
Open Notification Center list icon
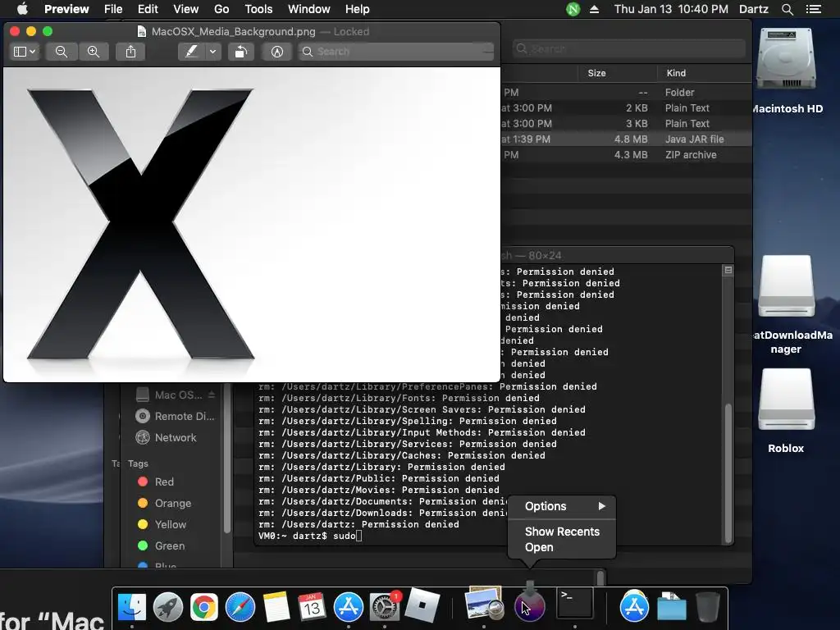pyautogui.click(x=814, y=9)
